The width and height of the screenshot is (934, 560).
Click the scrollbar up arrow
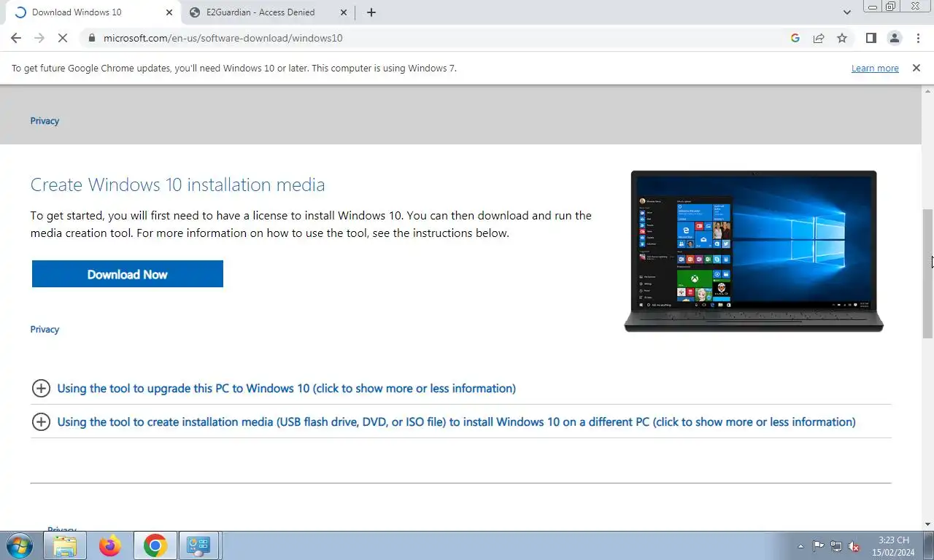coord(927,91)
